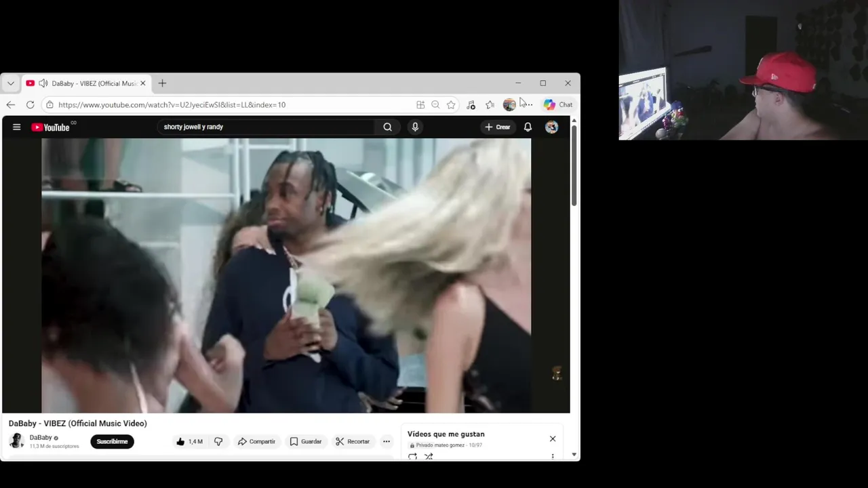This screenshot has height=488, width=868.
Task: Click the zoom-out magnifier in address bar
Action: tap(435, 104)
